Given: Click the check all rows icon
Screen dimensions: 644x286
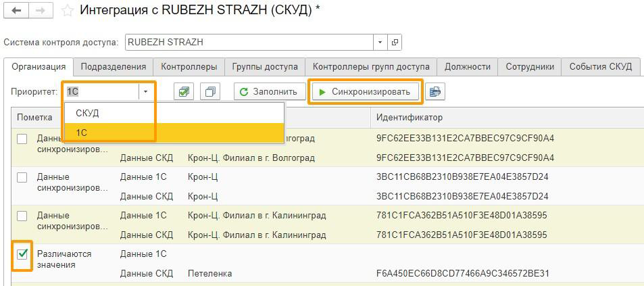Looking at the screenshot, I should coord(182,92).
